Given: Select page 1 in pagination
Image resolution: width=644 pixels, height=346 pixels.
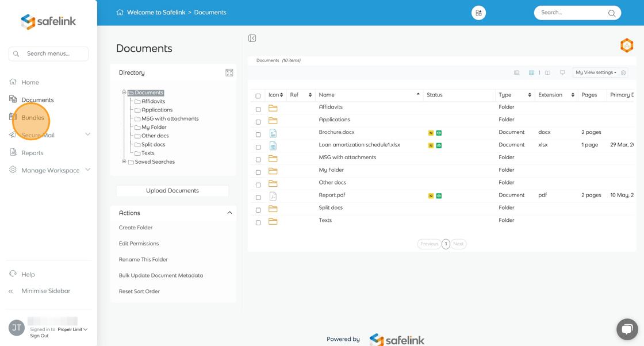Looking at the screenshot, I should (x=446, y=244).
